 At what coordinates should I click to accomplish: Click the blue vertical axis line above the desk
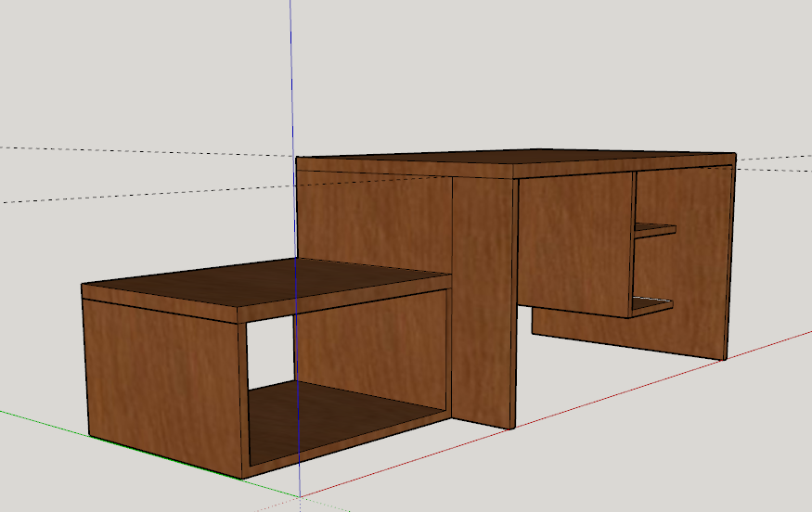tap(290, 74)
